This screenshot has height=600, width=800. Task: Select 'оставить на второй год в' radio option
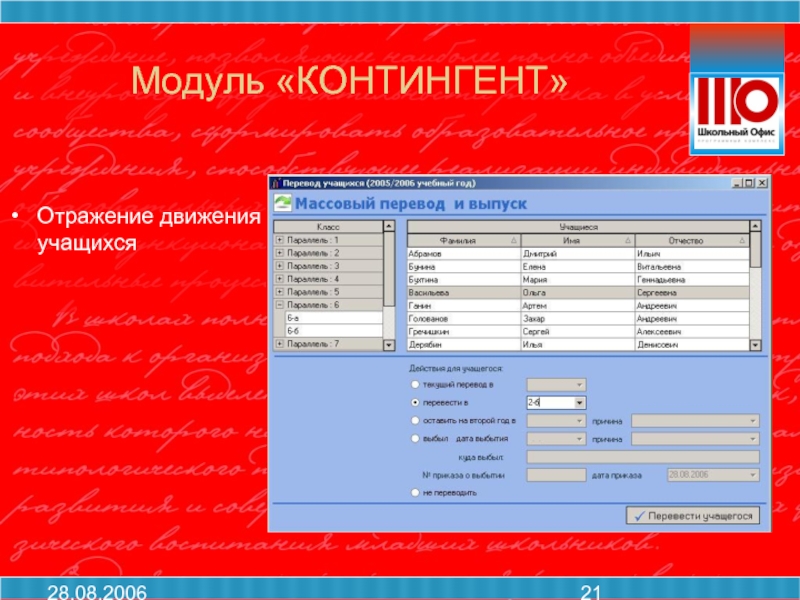pyautogui.click(x=415, y=420)
